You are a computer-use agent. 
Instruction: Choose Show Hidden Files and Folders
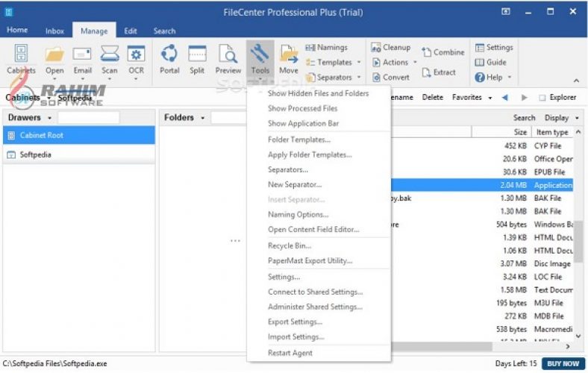[x=319, y=93]
